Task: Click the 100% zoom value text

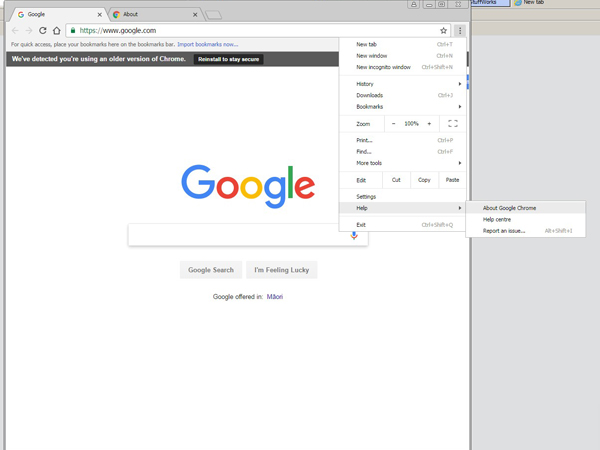Action: point(411,124)
